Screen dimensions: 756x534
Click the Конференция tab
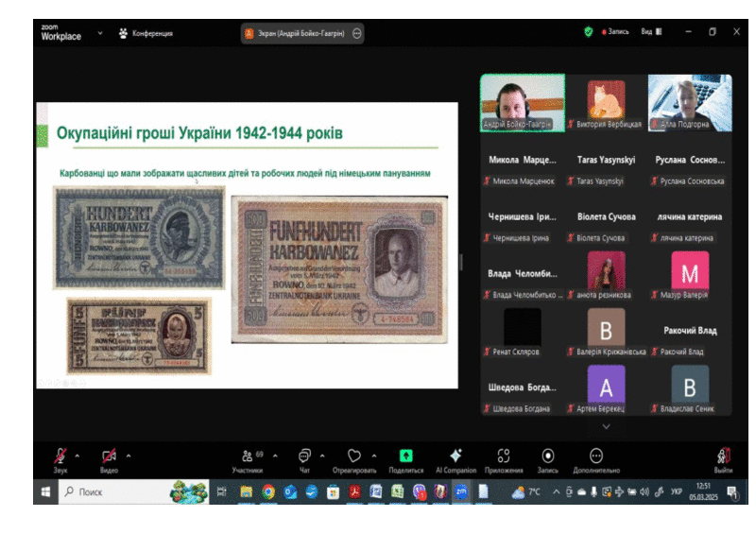146,33
